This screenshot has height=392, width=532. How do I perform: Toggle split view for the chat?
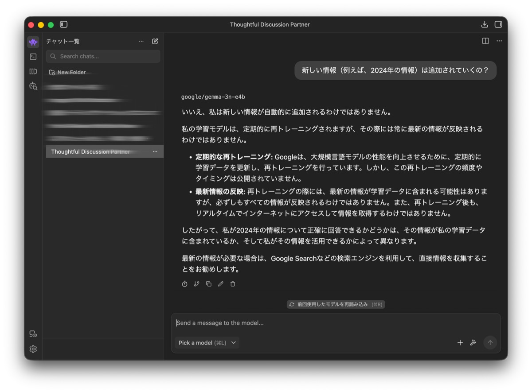click(485, 41)
